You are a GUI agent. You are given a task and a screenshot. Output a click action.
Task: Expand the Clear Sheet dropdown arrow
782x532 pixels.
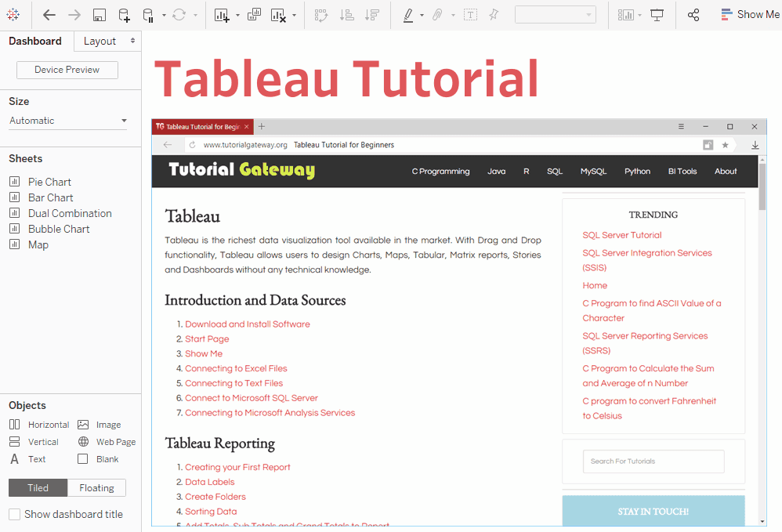(x=295, y=16)
